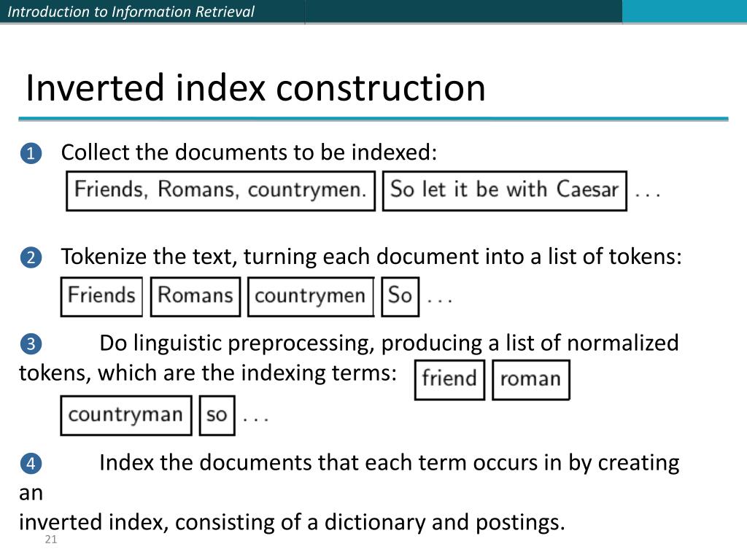Select the lowercase 'so' term box
Viewport: 747px width, 560px height.
coord(217,415)
